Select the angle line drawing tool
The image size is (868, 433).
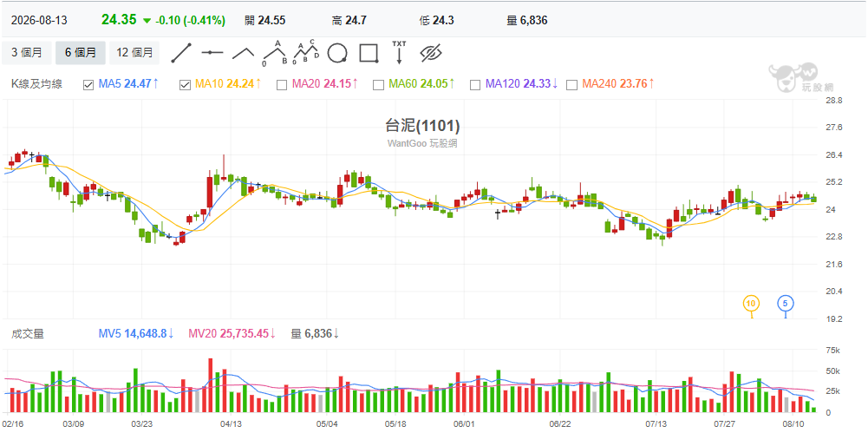tap(243, 53)
